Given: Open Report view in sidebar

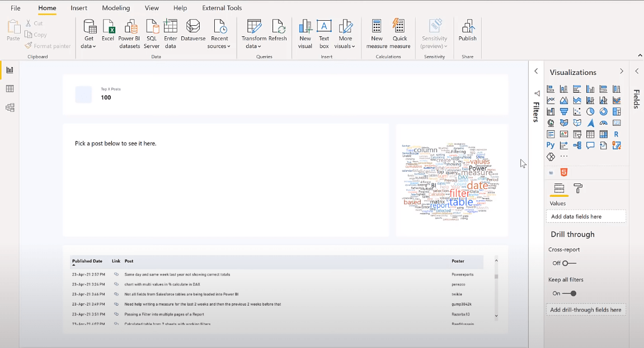Looking at the screenshot, I should [x=10, y=70].
